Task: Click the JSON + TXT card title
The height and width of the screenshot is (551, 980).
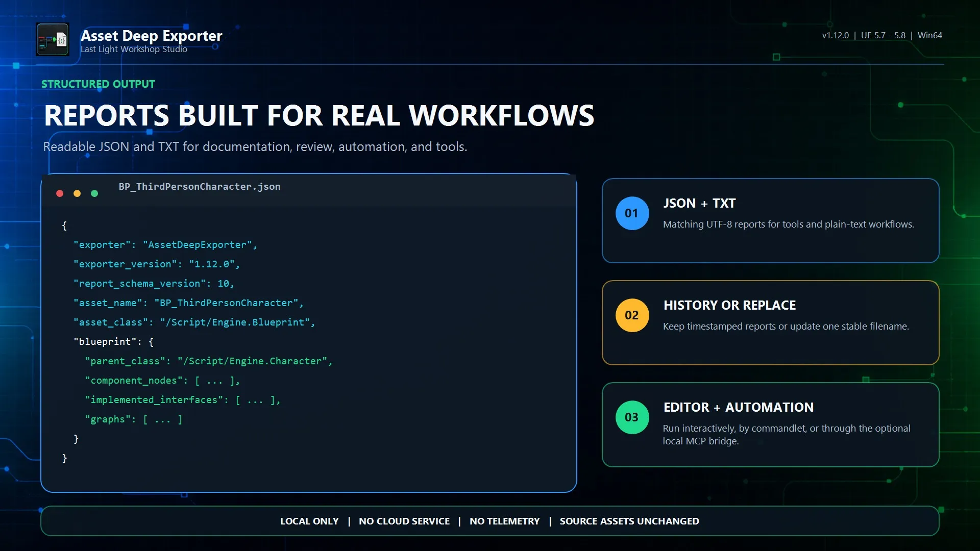Action: tap(699, 203)
